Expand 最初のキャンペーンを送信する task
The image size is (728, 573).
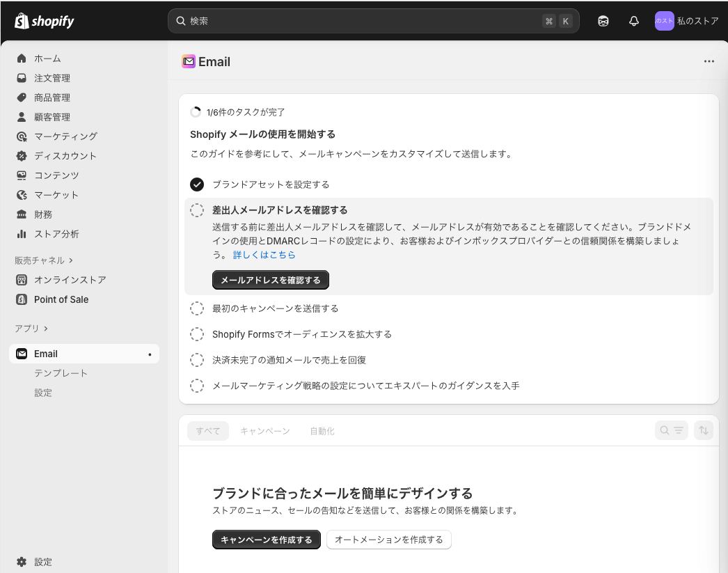[276, 309]
